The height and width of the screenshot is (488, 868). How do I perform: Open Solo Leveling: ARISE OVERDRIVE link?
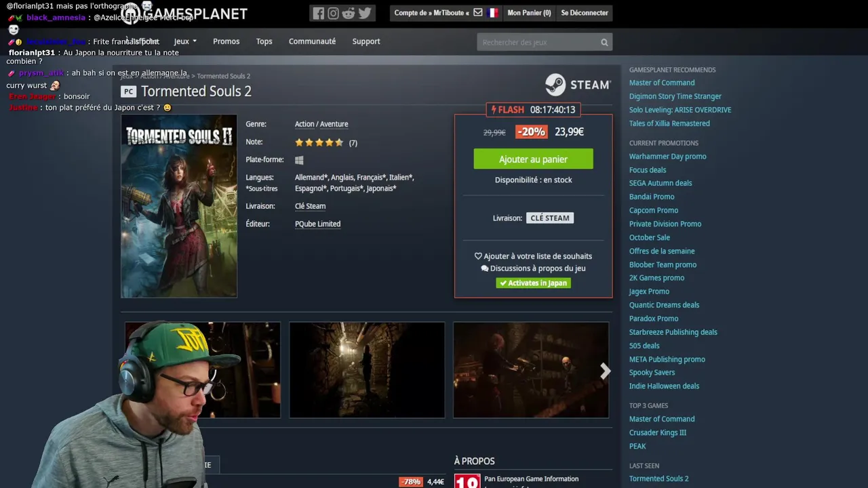(x=680, y=110)
